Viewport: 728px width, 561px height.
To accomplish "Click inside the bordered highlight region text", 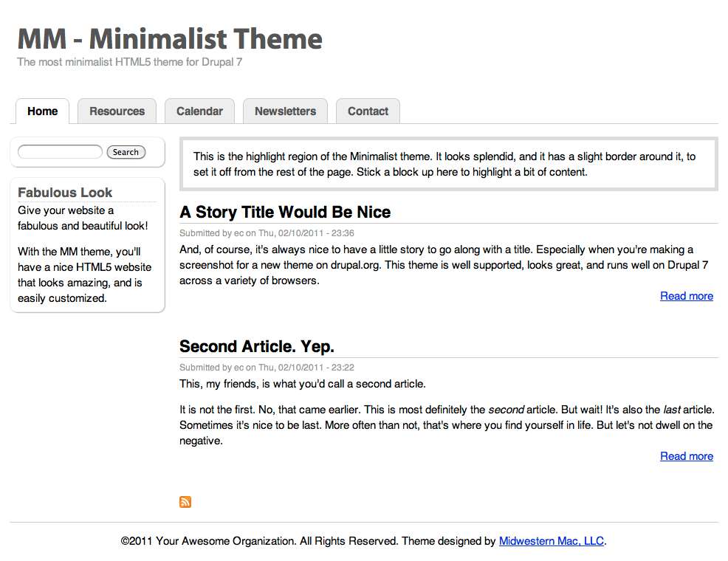I will click(443, 165).
